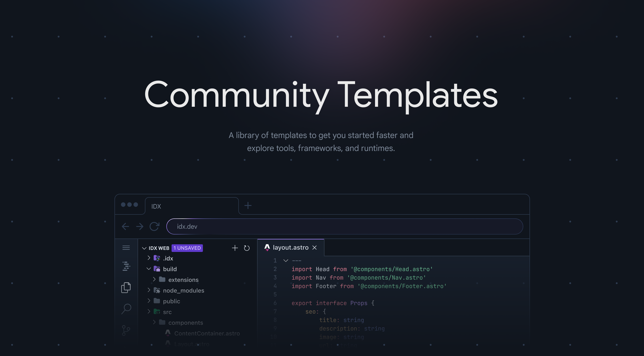Expand the src folder chevron
Image resolution: width=644 pixels, height=356 pixels.
click(149, 311)
